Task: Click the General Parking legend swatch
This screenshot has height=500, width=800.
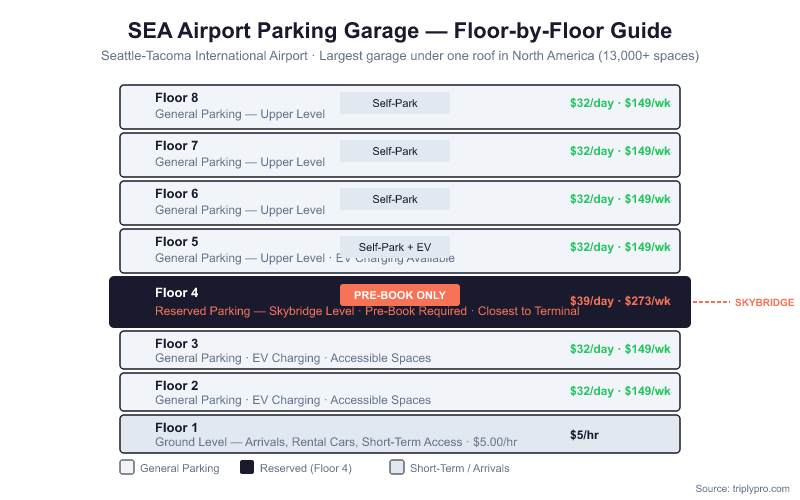Action: [127, 467]
